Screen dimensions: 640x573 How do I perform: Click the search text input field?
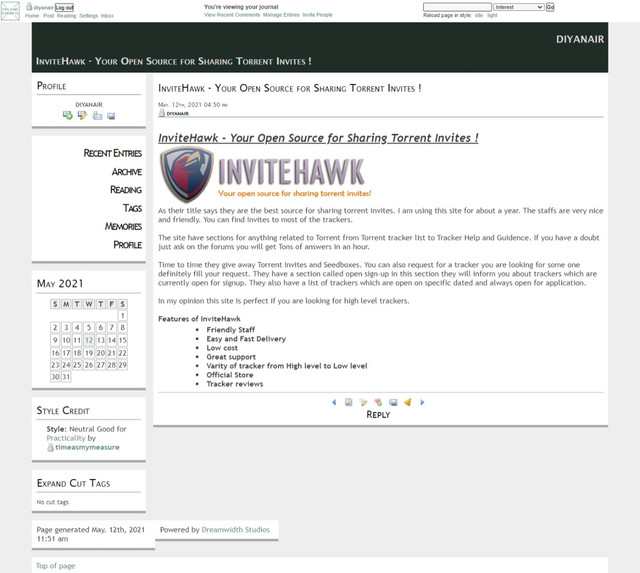[457, 7]
